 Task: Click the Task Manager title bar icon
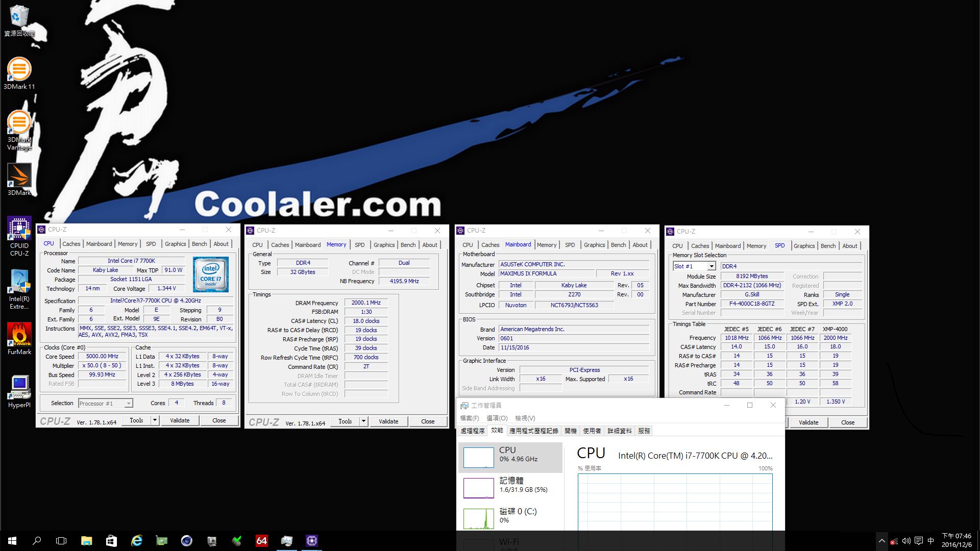(464, 406)
